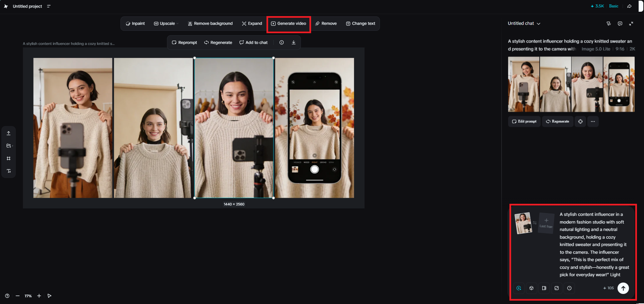The width and height of the screenshot is (644, 304).
Task: Open the more options ellipsis
Action: pos(593,121)
